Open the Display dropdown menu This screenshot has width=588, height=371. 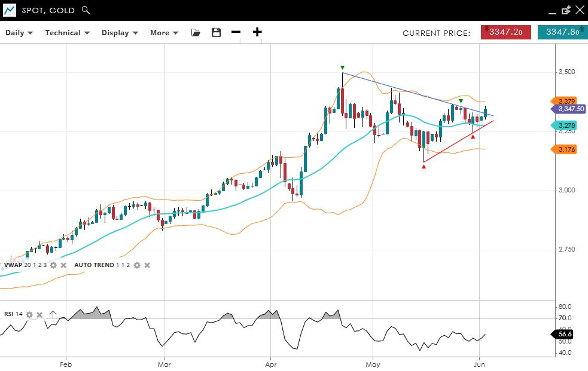click(x=120, y=33)
